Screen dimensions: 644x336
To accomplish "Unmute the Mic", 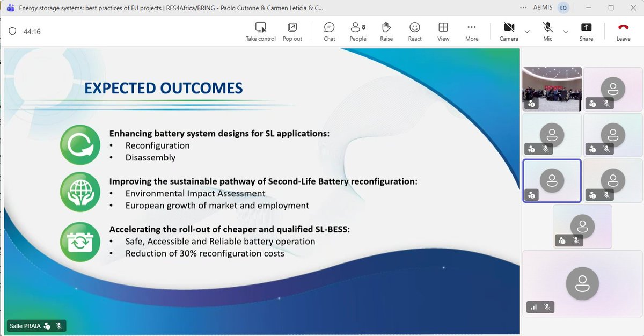I will (x=547, y=32).
